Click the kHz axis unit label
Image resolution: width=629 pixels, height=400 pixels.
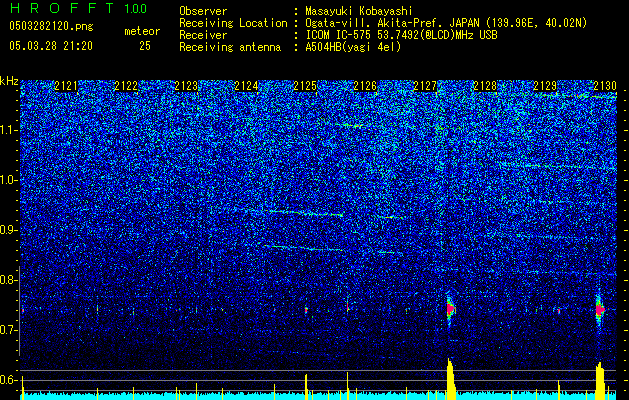point(9,81)
